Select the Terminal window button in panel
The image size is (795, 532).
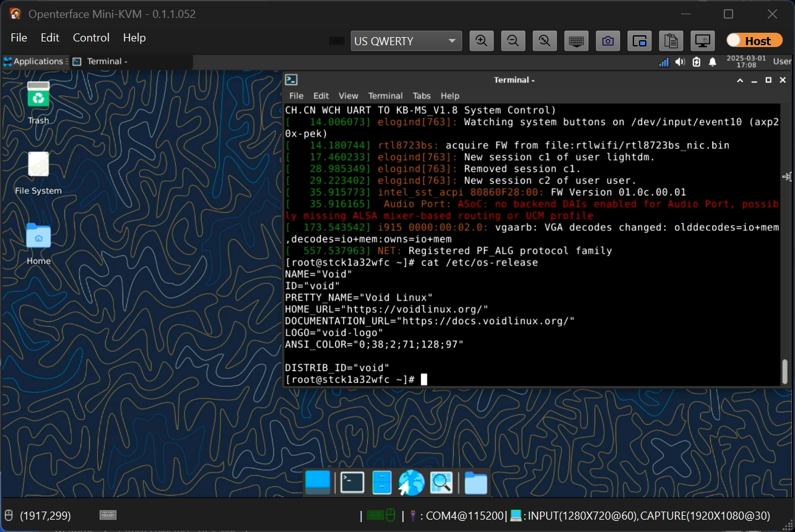pos(131,61)
